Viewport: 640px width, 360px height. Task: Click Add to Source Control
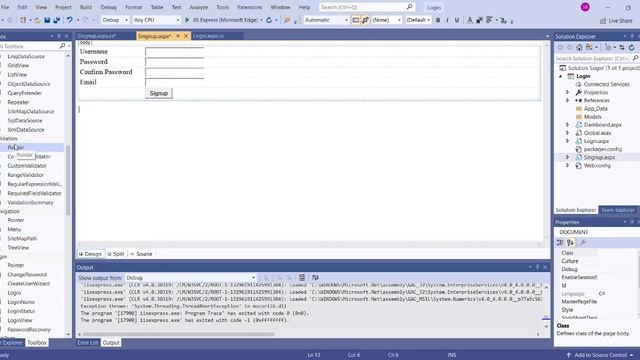click(600, 355)
